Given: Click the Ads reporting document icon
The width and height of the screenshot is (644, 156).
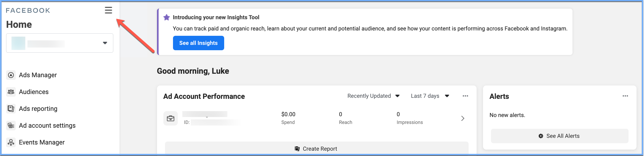Looking at the screenshot, I should point(11,109).
